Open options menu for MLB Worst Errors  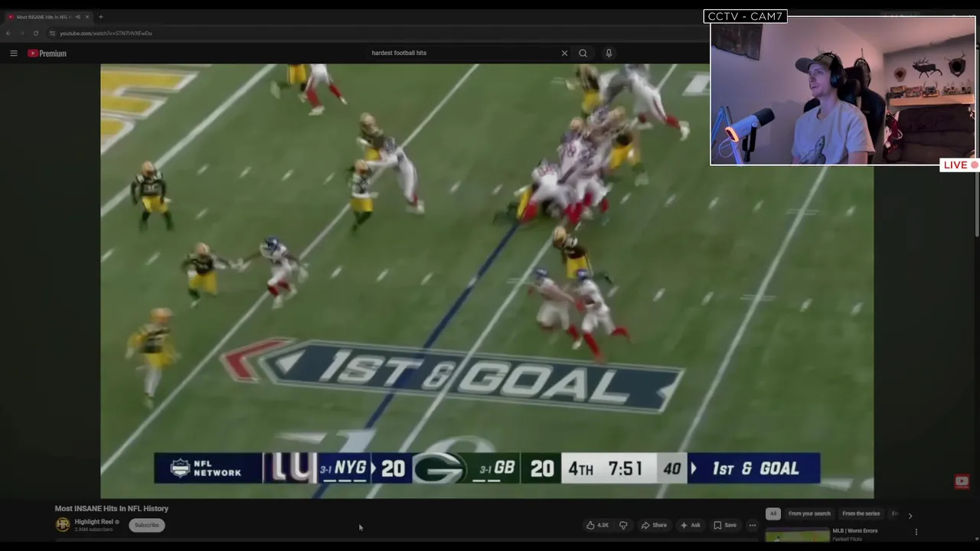click(x=916, y=532)
